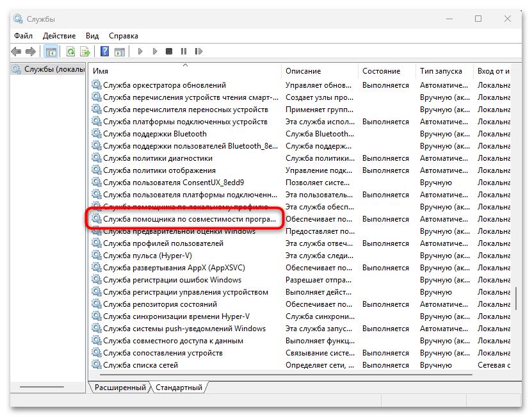Refresh the services list via toolbar icon

point(70,51)
